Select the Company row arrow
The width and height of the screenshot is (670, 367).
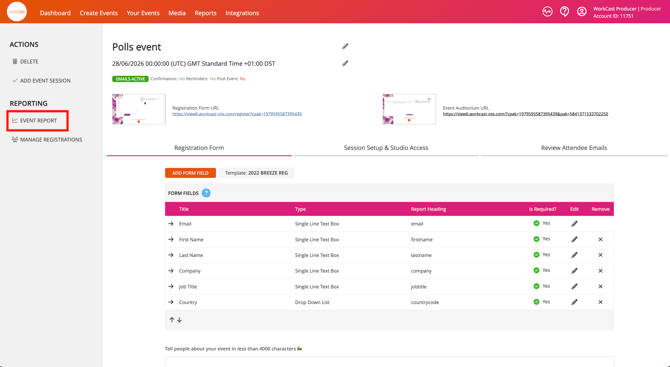tap(171, 271)
